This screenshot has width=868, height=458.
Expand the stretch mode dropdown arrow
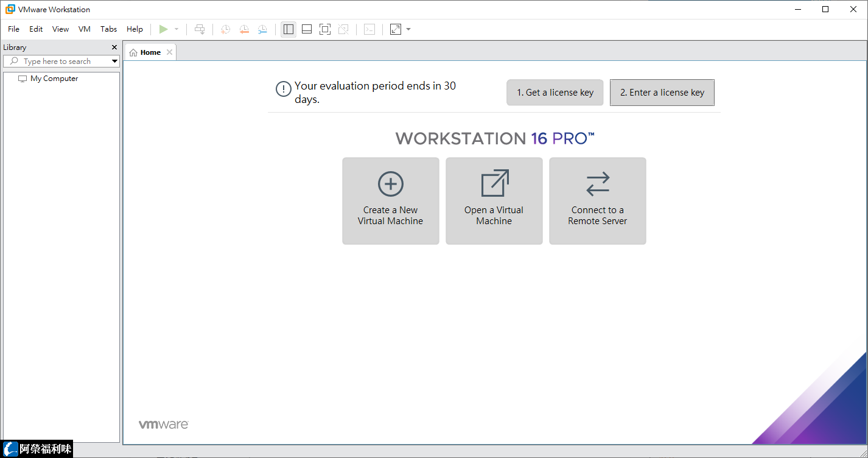[x=407, y=29]
